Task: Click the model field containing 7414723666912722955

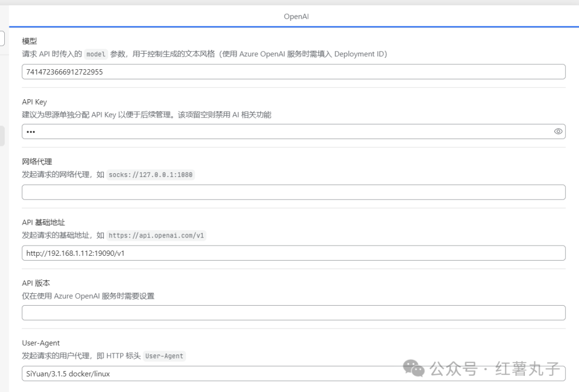Action: point(294,72)
